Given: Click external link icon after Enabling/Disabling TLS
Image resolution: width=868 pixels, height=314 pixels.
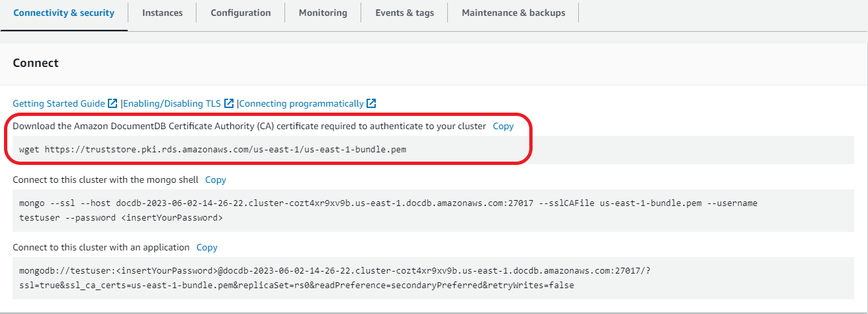Looking at the screenshot, I should 229,103.
